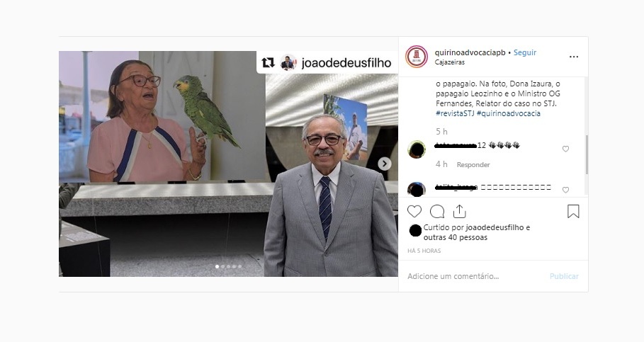Click the Adicione um comentário field
The width and height of the screenshot is (644, 342).
(475, 276)
